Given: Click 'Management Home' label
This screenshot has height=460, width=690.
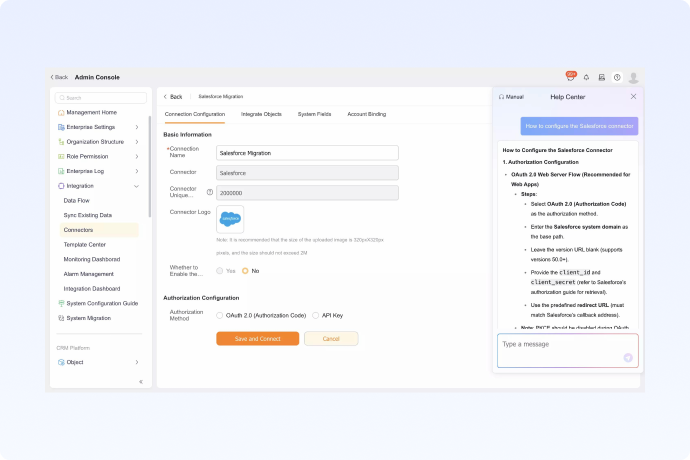Looking at the screenshot, I should point(92,113).
